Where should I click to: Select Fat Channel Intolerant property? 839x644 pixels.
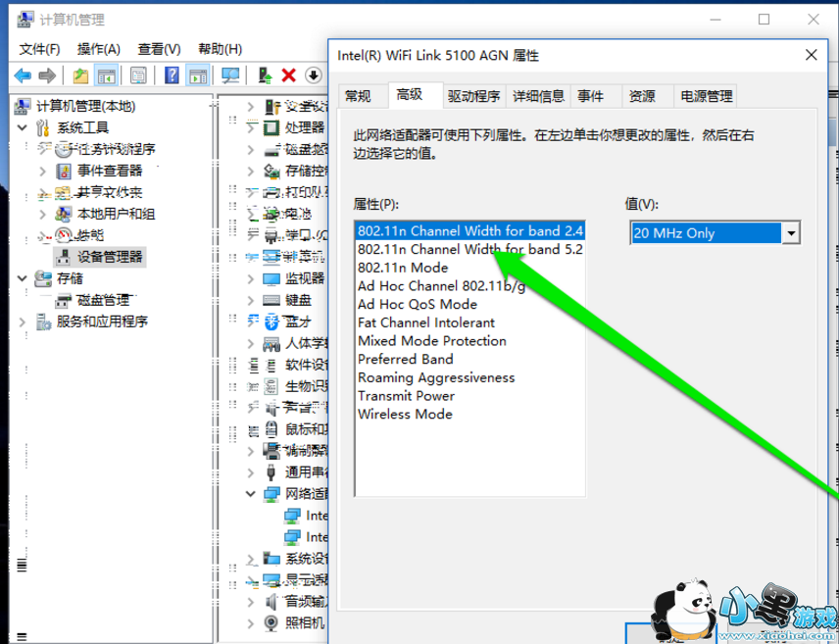pos(426,322)
